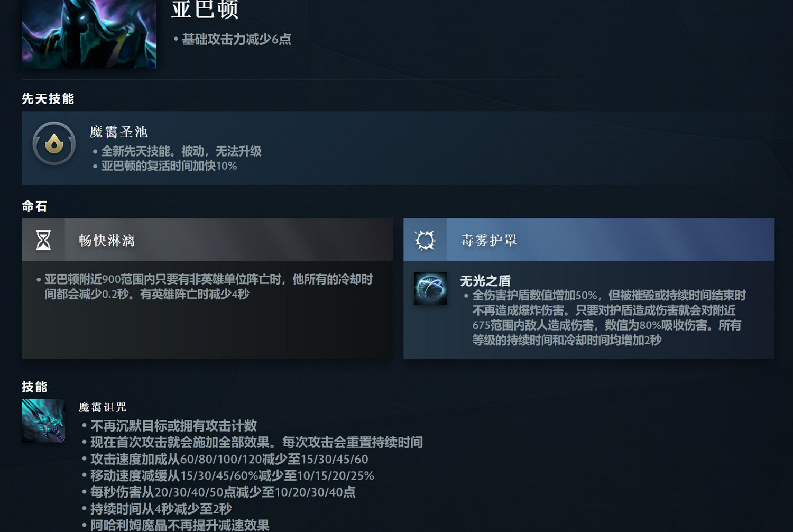Expand the 先天技能 section header
The image size is (793, 532).
click(48, 98)
